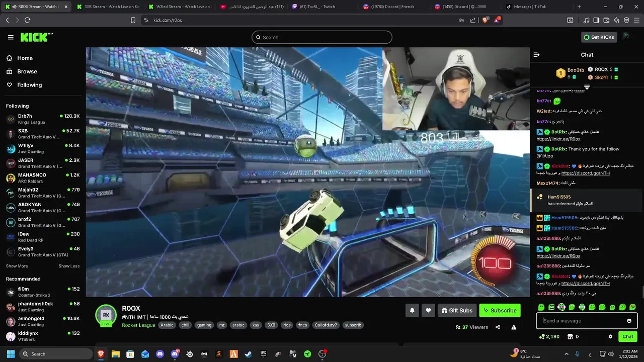Open Following in the sidebar
The height and width of the screenshot is (362, 644).
point(25,85)
